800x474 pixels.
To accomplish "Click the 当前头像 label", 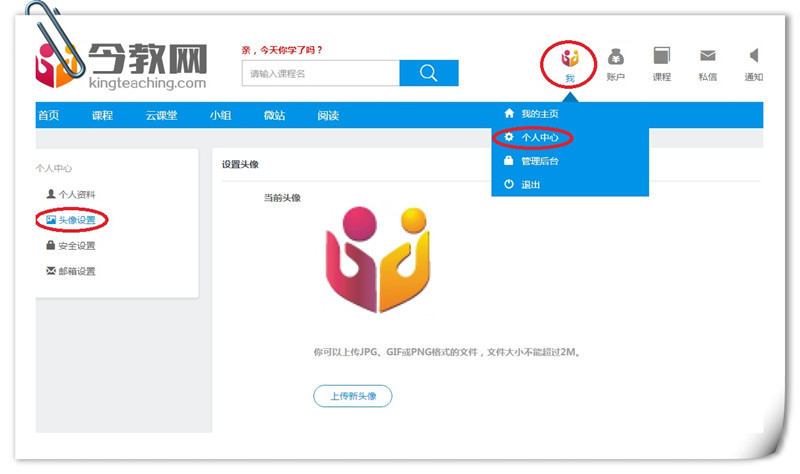I will pyautogui.click(x=282, y=198).
